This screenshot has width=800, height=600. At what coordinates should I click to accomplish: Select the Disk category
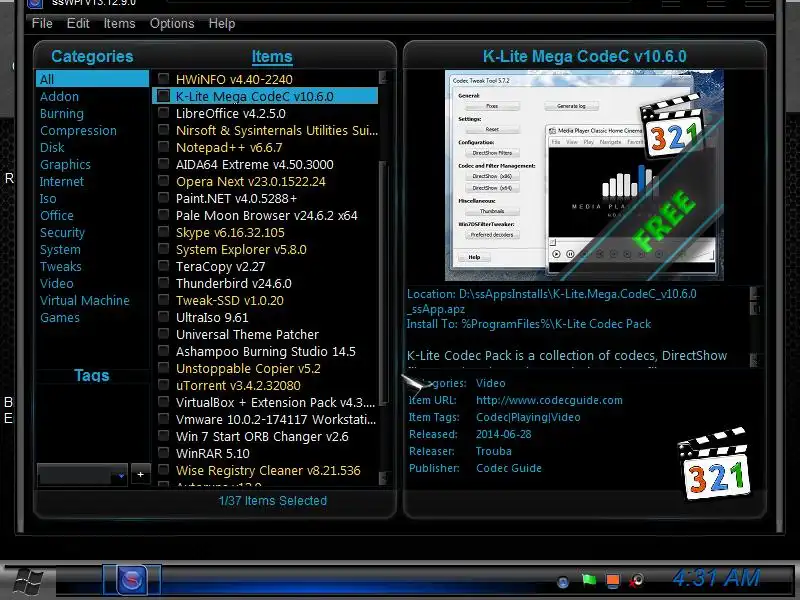point(52,147)
